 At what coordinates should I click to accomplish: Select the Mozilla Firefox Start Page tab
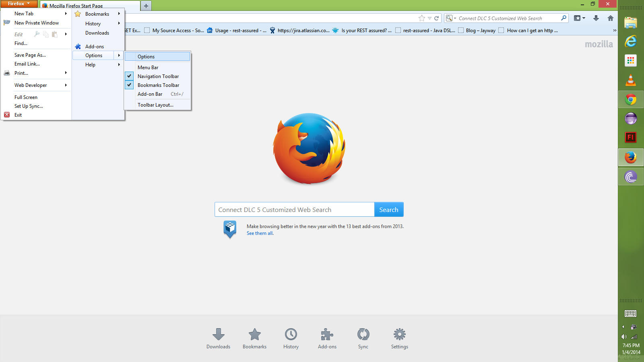[90, 6]
